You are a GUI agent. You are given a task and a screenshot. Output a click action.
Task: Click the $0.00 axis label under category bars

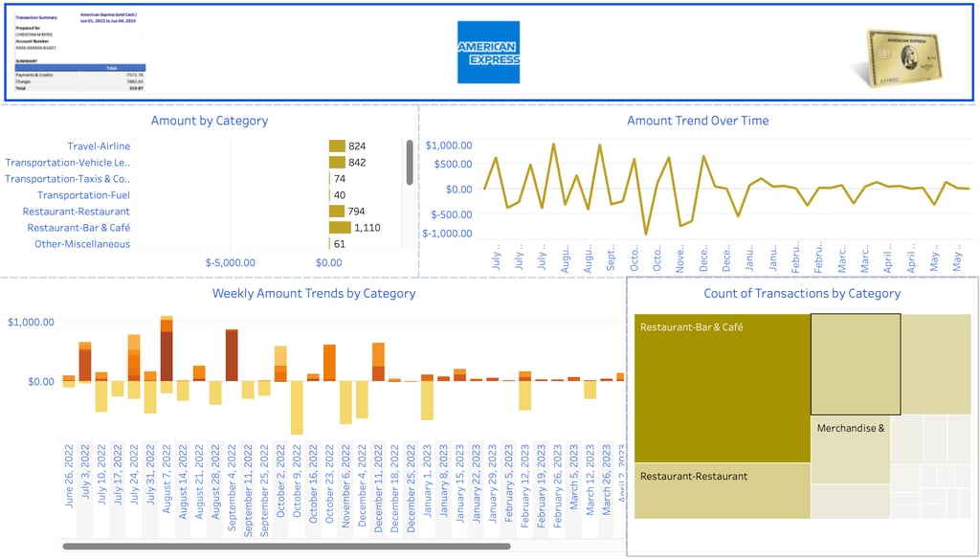coord(329,262)
